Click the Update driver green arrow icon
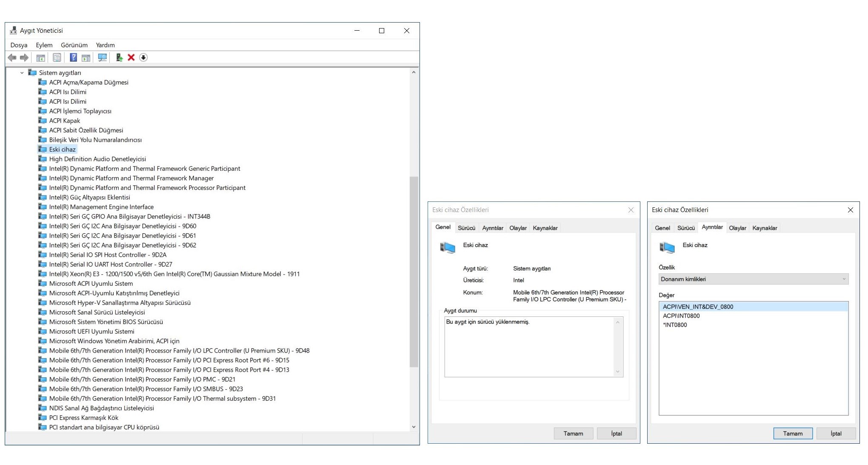The height and width of the screenshot is (465, 868). (119, 57)
